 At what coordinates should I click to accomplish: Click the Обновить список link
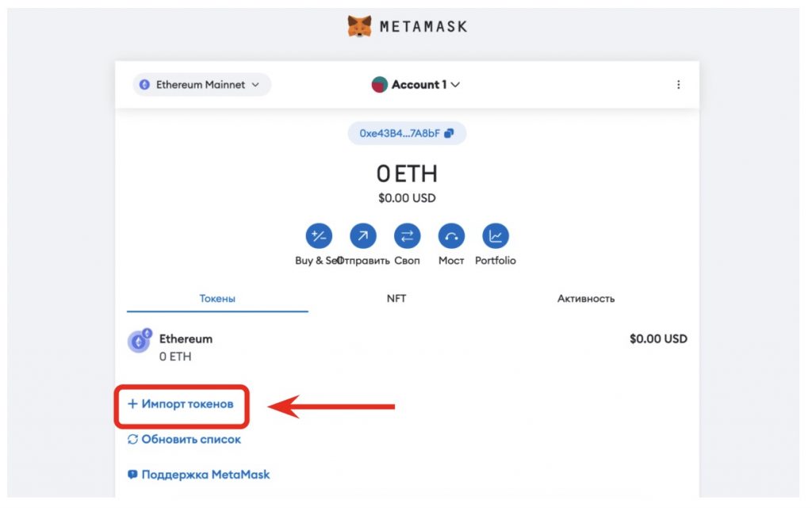[184, 439]
